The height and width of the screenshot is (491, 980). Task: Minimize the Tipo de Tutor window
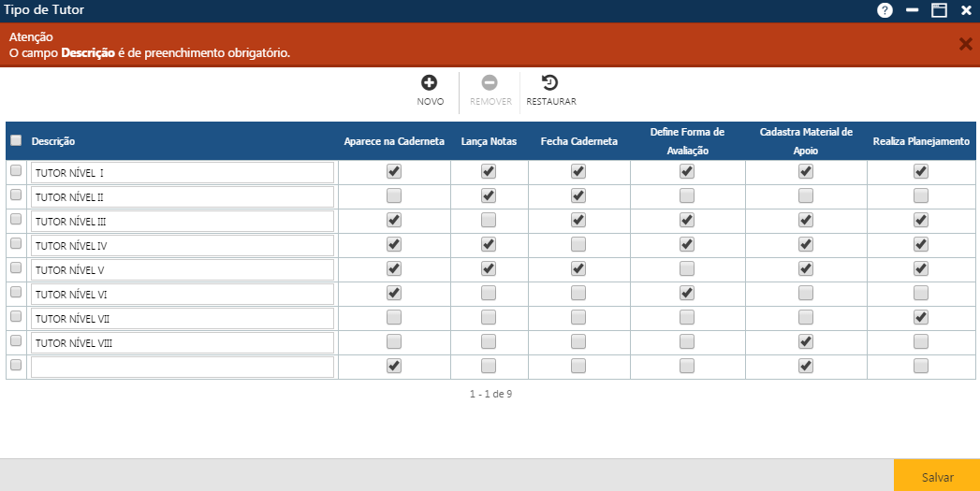tap(912, 10)
